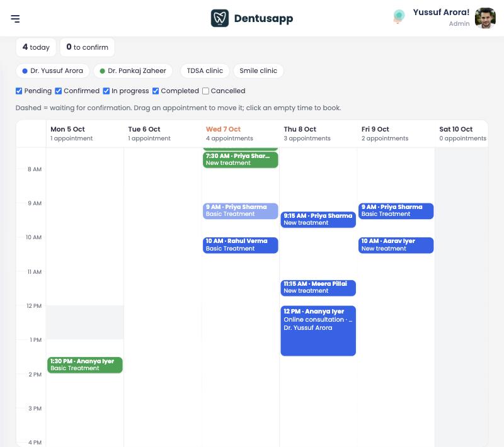Uncheck the In progress checkbox

[x=106, y=91]
